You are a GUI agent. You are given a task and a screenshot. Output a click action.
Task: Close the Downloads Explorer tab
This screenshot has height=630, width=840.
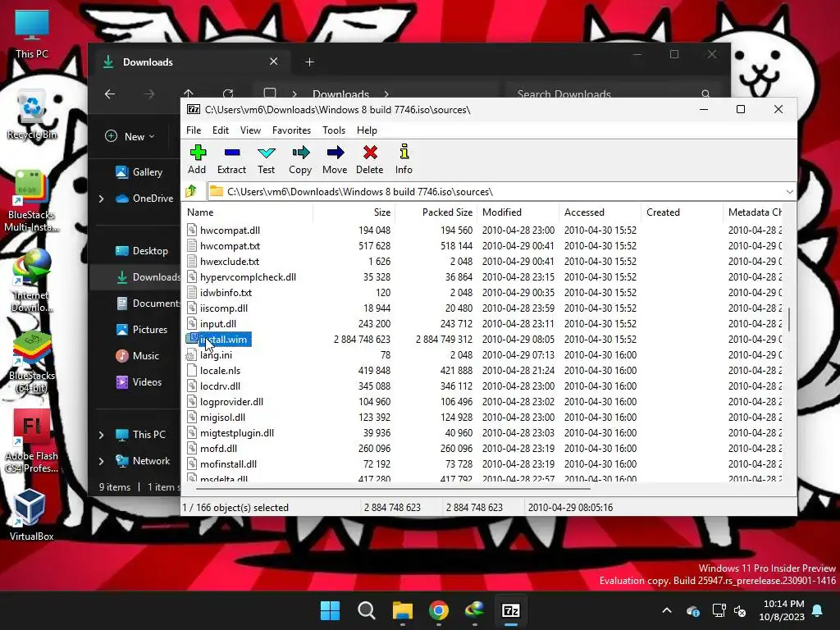(x=274, y=62)
